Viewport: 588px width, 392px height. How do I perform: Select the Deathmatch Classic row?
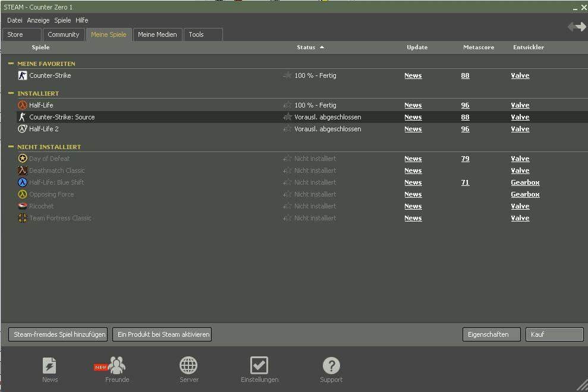pos(302,170)
